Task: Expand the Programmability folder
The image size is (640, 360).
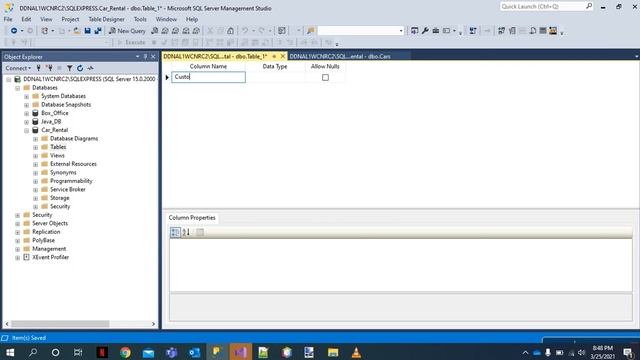Action: pyautogui.click(x=36, y=181)
